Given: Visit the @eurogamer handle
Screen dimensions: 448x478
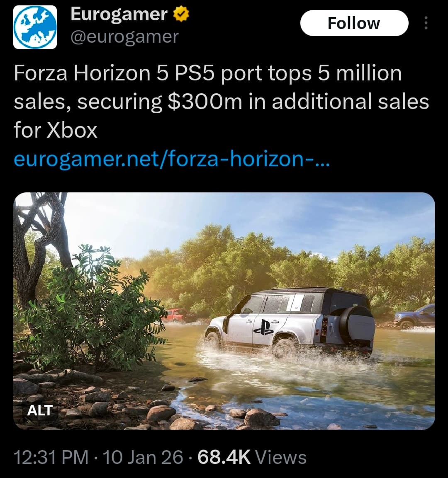Looking at the screenshot, I should point(124,37).
